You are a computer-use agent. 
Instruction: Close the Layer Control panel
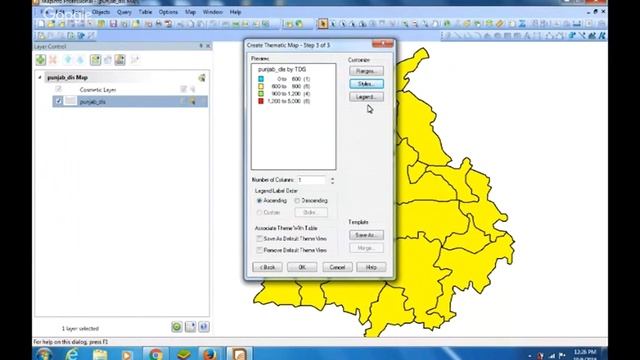click(208, 46)
